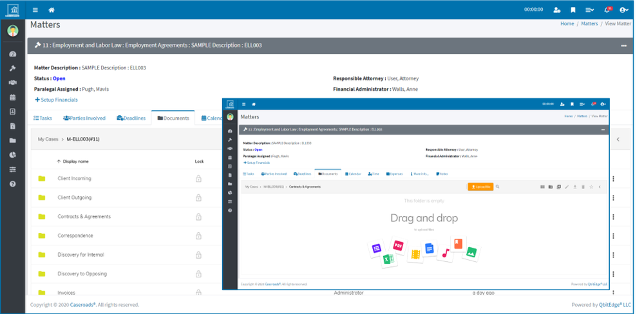Open the user account dropdown in the main header
Image resolution: width=644 pixels, height=314 pixels.
(x=624, y=10)
